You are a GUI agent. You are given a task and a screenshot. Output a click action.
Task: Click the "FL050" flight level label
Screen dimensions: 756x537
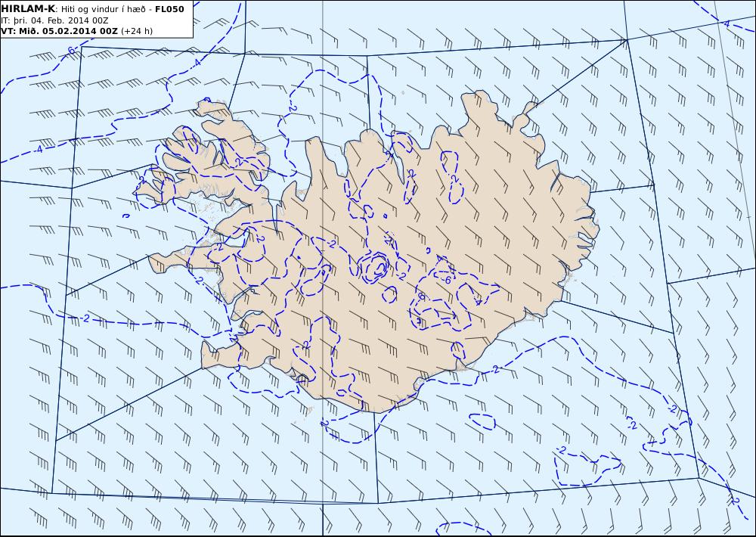169,9
